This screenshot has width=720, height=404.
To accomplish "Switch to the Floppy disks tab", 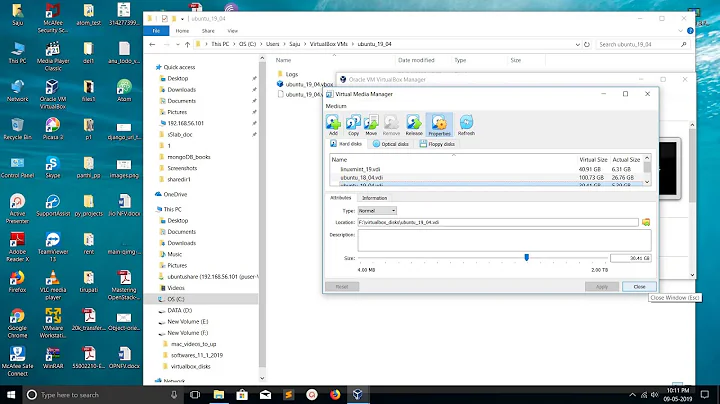I will 437,144.
